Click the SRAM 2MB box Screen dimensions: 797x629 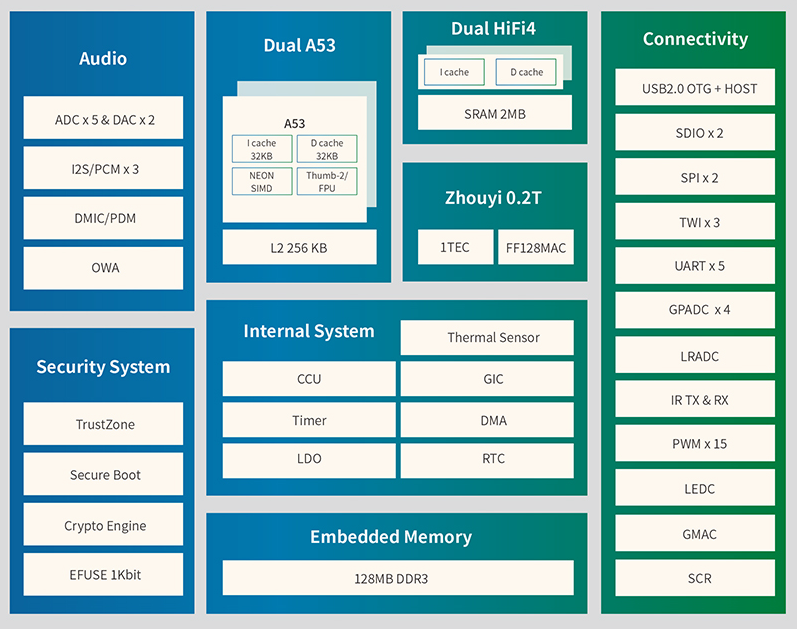click(x=495, y=112)
